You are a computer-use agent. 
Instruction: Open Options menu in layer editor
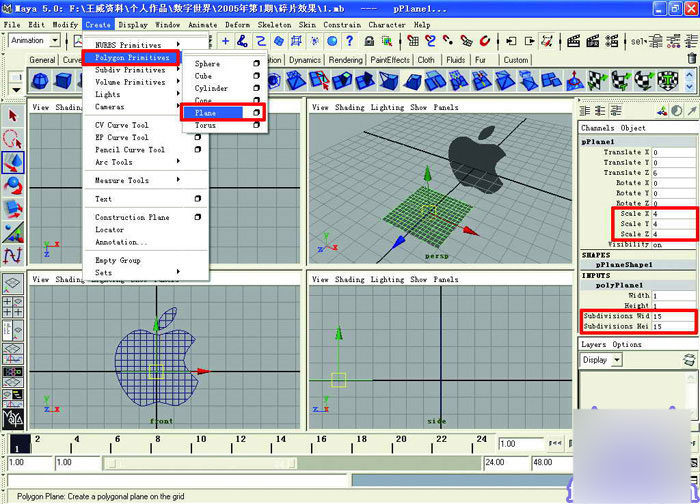point(627,344)
